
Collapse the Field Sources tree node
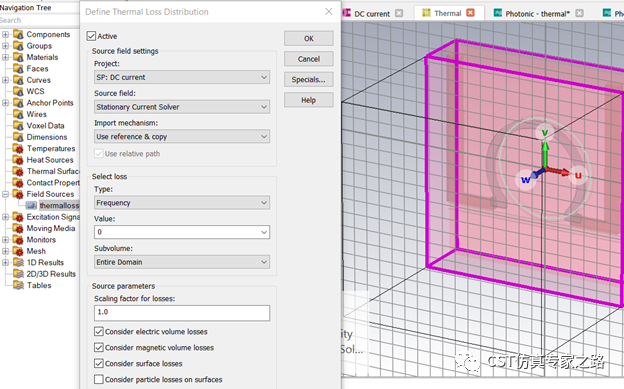tap(6, 194)
